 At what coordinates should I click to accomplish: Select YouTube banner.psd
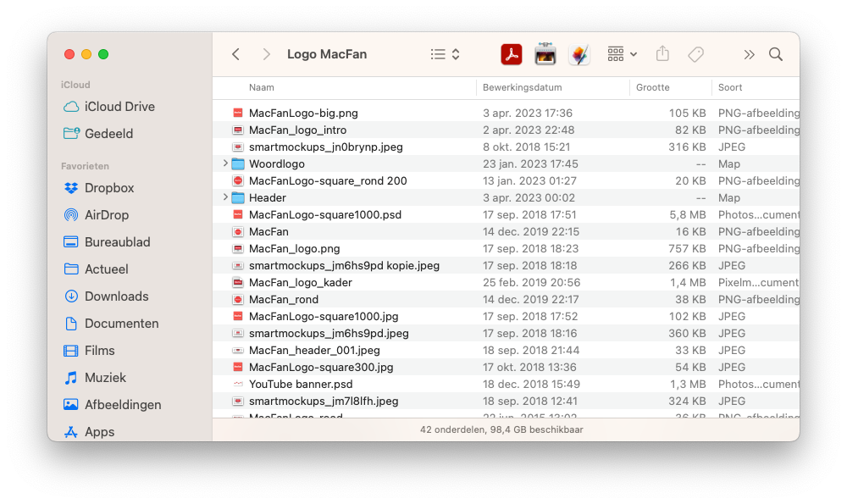click(x=507, y=384)
